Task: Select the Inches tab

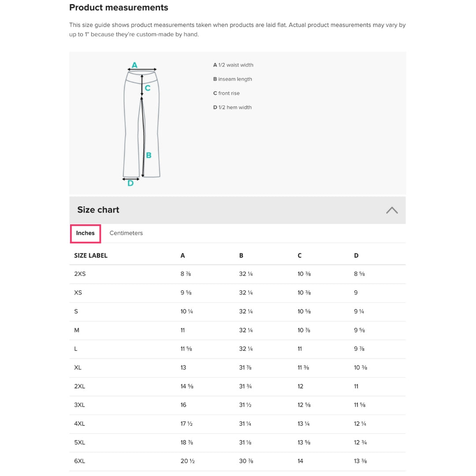Action: coord(86,233)
